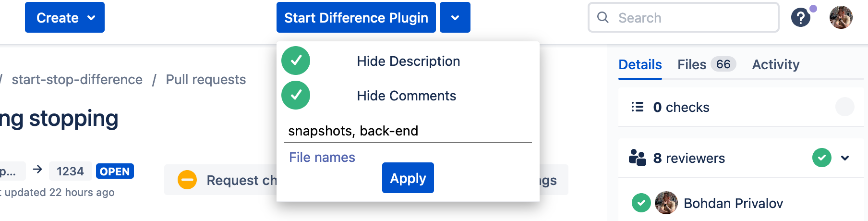Viewport: 868px width, 221px height.
Task: Open the start-stop-difference breadcrumb link
Action: pos(77,79)
